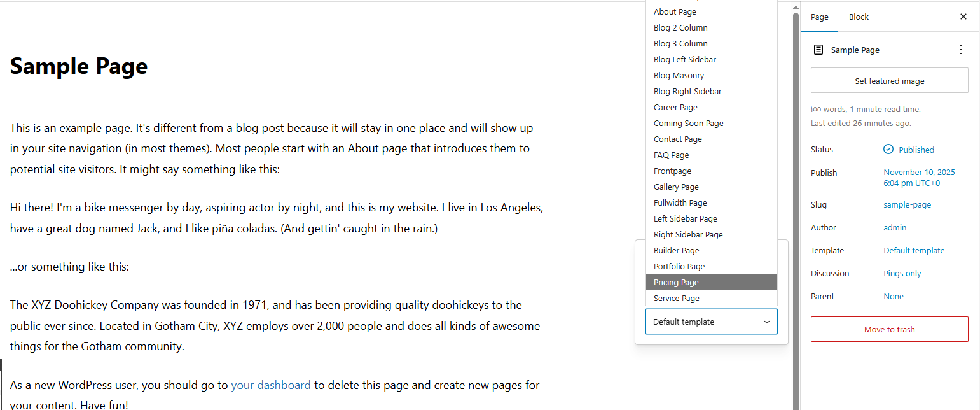Close the settings sidebar with X icon
980x410 pixels.
[x=963, y=17]
